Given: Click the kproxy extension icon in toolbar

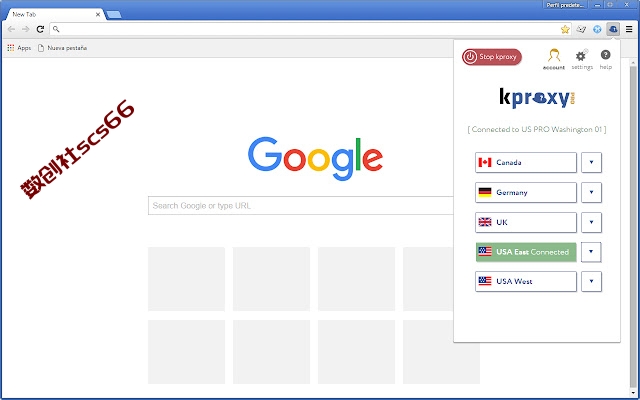Looking at the screenshot, I should [613, 29].
